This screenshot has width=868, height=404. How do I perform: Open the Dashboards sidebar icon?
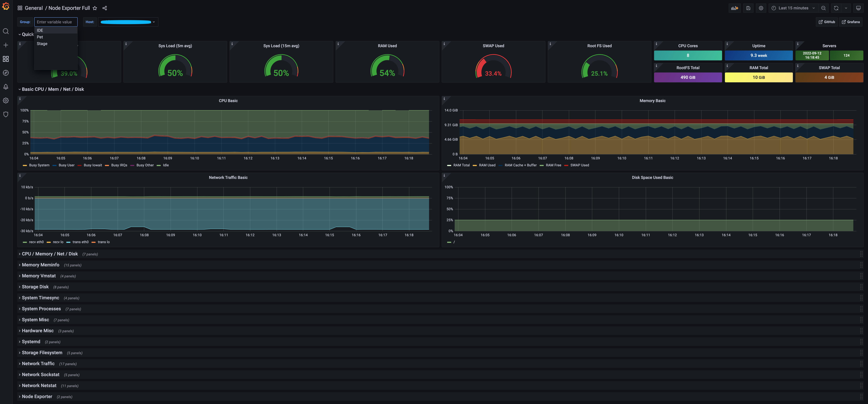point(6,59)
